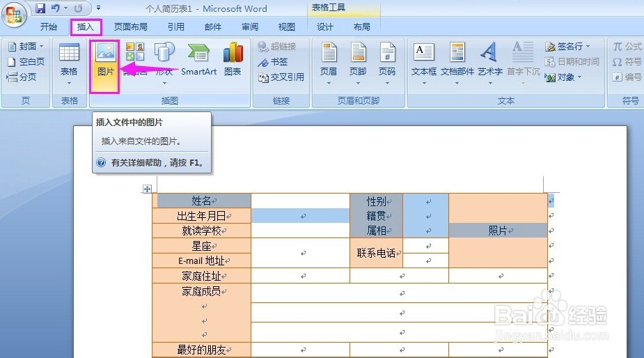Screen dimensions: 644x358
Task: Insert a 符号 symbol
Action: (x=627, y=62)
